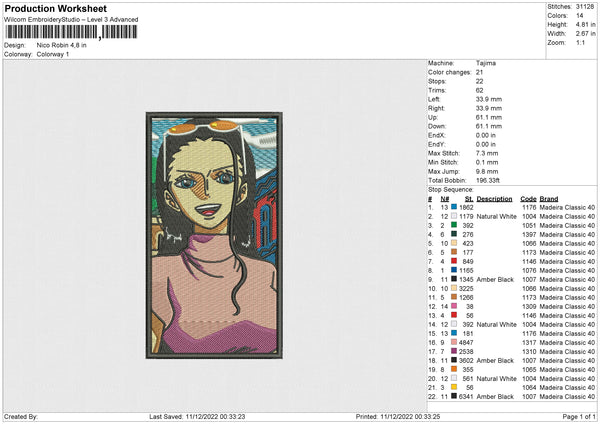The image size is (600, 424).
Task: Click 'Madeira Classic 40' in stop row 10
Action: (x=567, y=288)
